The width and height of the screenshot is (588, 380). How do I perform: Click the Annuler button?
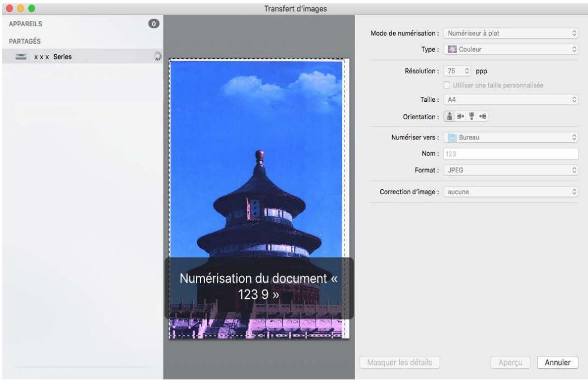click(x=557, y=362)
